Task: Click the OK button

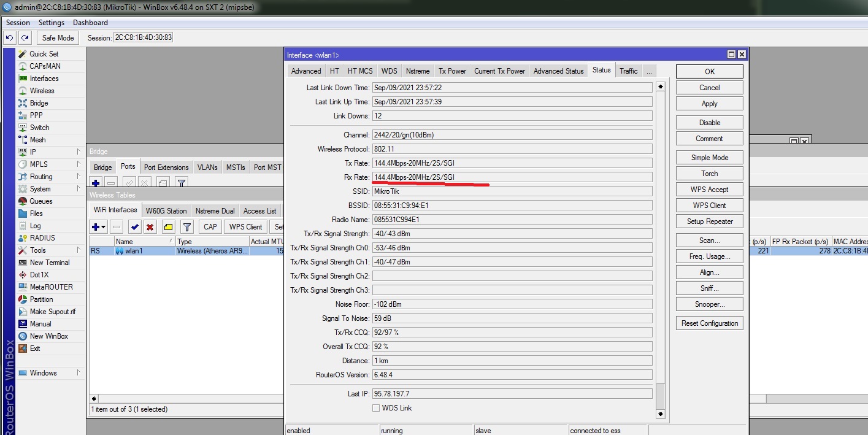Action: click(x=710, y=72)
